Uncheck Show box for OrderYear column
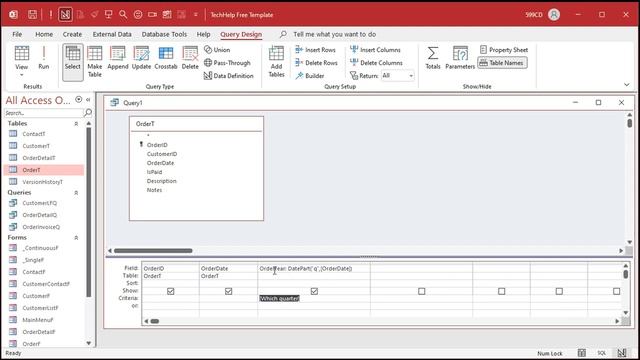Screen dimensions: 640x360 [x=314, y=291]
